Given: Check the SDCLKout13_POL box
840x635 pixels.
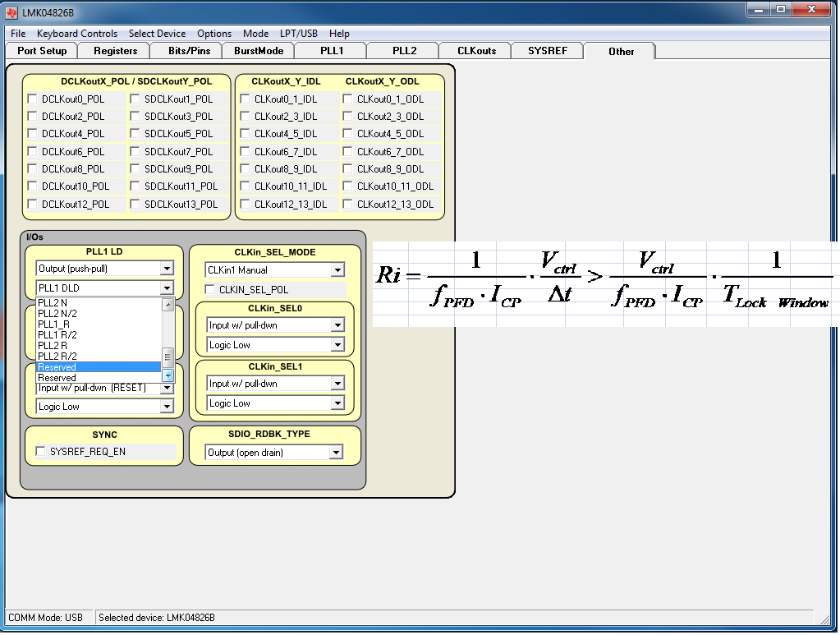Looking at the screenshot, I should coord(135,205).
